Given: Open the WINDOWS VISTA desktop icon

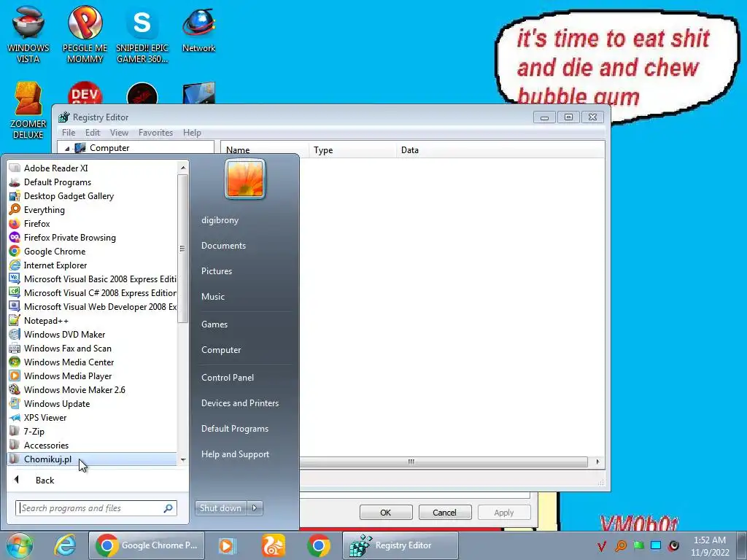Looking at the screenshot, I should pos(28,34).
